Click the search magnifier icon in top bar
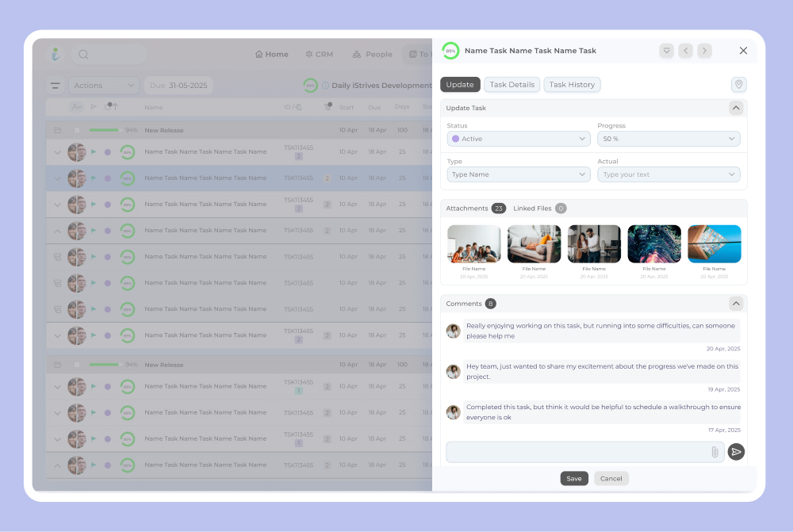793x532 pixels. pyautogui.click(x=83, y=55)
